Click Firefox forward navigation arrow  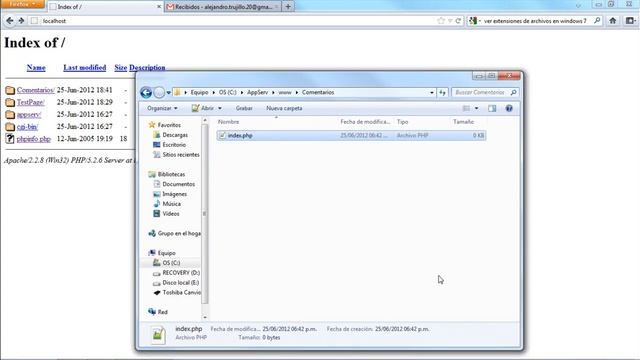[21, 20]
